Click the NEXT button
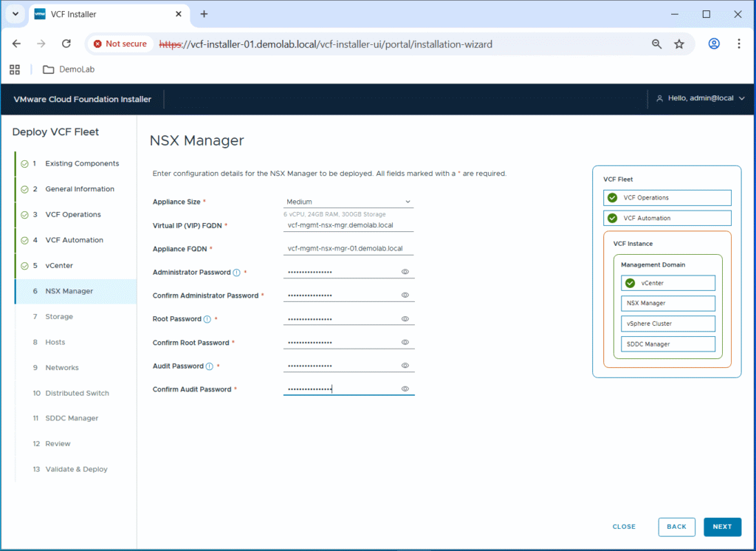The height and width of the screenshot is (551, 756). point(722,527)
